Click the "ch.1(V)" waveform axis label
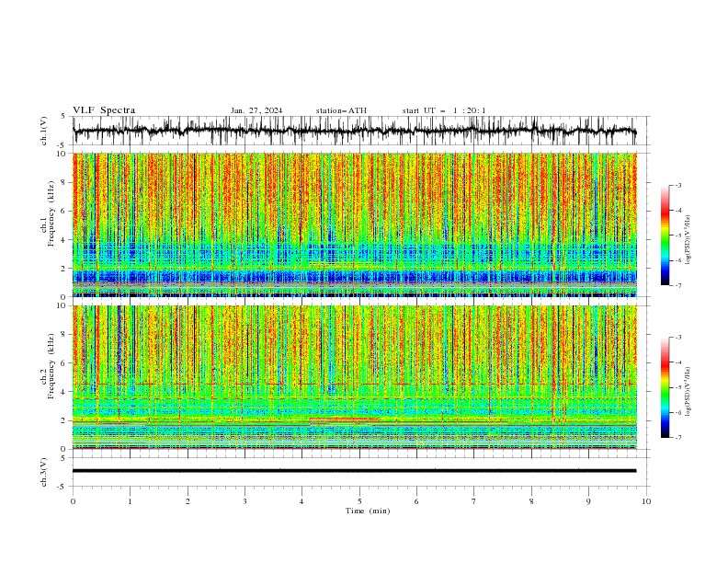The height and width of the screenshot is (563, 728). [44, 131]
